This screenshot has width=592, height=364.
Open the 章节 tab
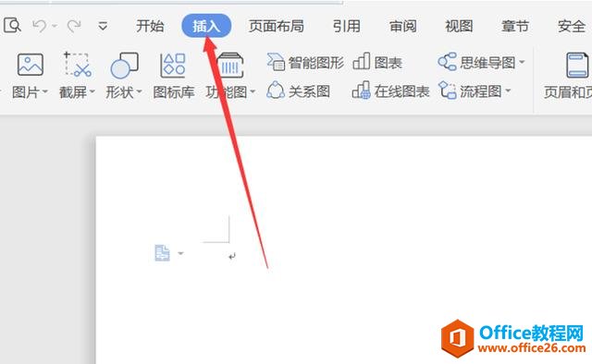515,26
